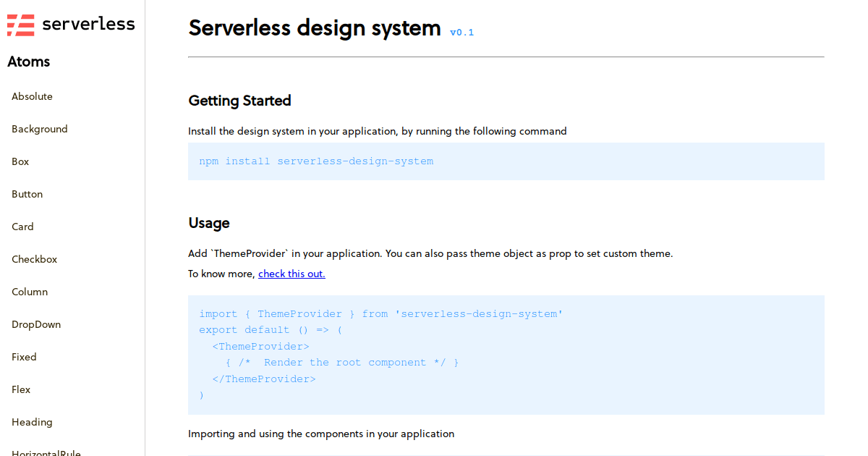868x456 pixels.
Task: Click the Usage section heading
Action: pos(209,223)
